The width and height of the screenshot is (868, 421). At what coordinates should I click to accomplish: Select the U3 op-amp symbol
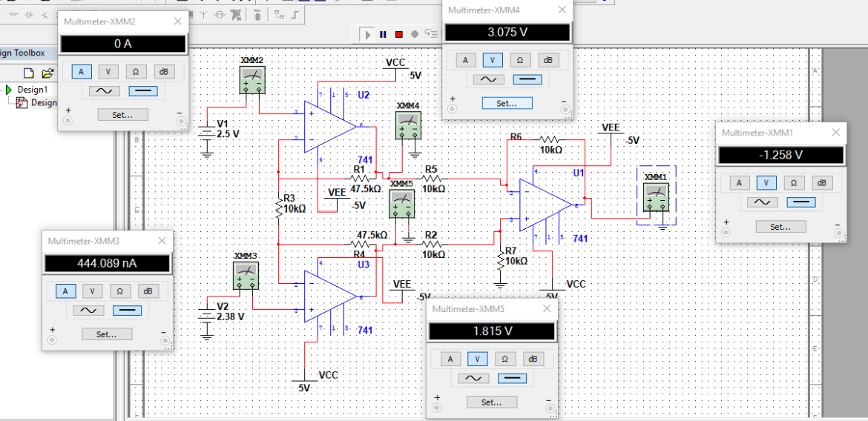click(x=330, y=296)
